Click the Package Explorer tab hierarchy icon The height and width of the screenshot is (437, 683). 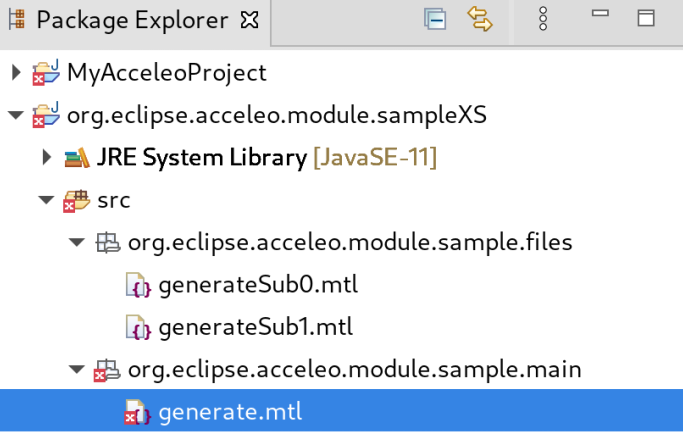pos(17,20)
